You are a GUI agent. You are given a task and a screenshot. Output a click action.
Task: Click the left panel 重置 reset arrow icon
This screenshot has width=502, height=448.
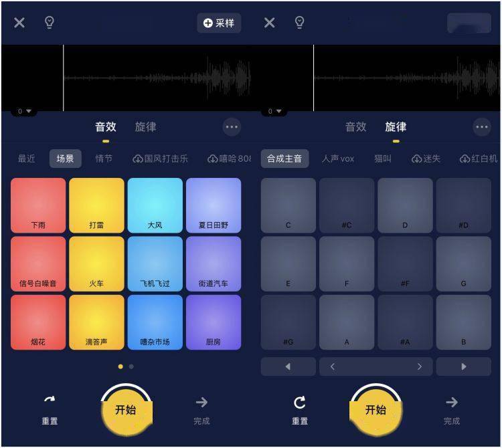coord(50,399)
